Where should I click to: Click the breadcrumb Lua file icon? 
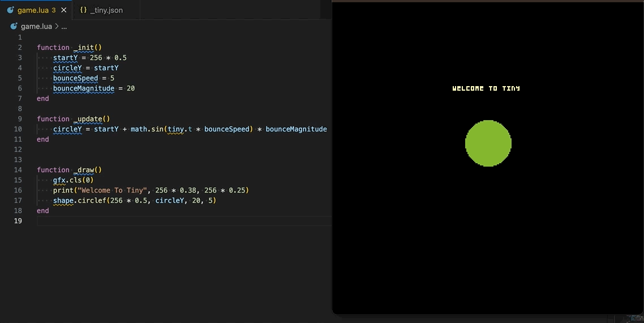[x=14, y=26]
